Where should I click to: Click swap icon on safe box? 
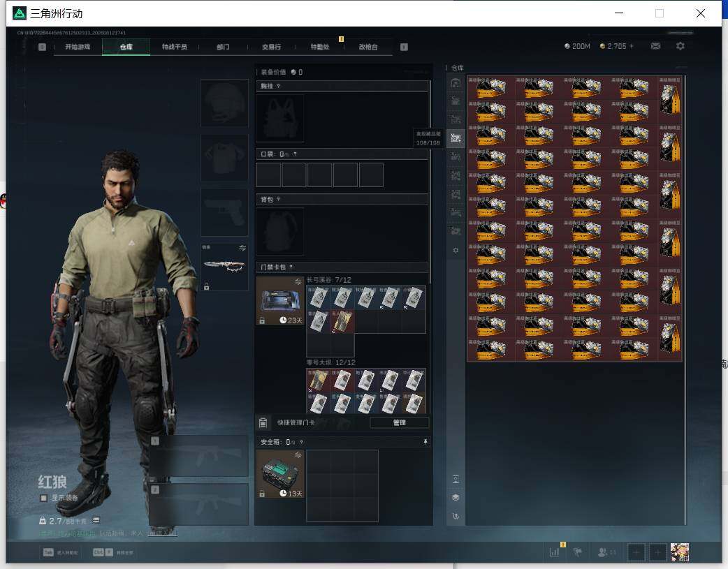coord(298,455)
